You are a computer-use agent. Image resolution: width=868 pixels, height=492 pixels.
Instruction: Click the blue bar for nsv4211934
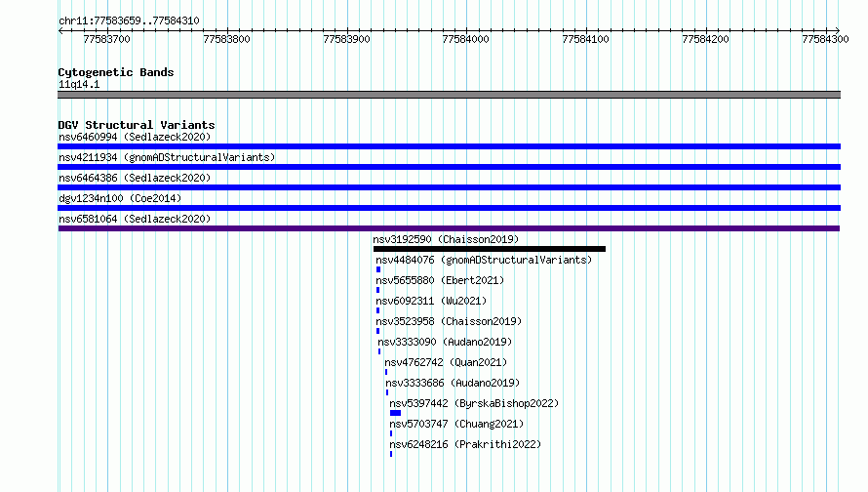(449, 167)
